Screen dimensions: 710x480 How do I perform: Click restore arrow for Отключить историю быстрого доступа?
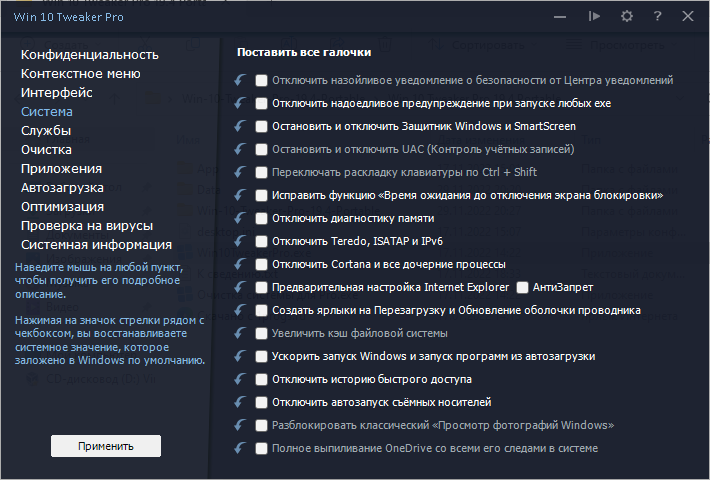point(239,379)
